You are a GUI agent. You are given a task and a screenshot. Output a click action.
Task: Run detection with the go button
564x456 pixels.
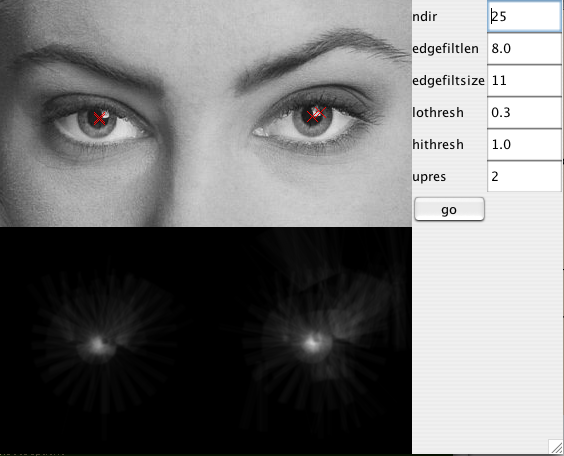coord(449,209)
